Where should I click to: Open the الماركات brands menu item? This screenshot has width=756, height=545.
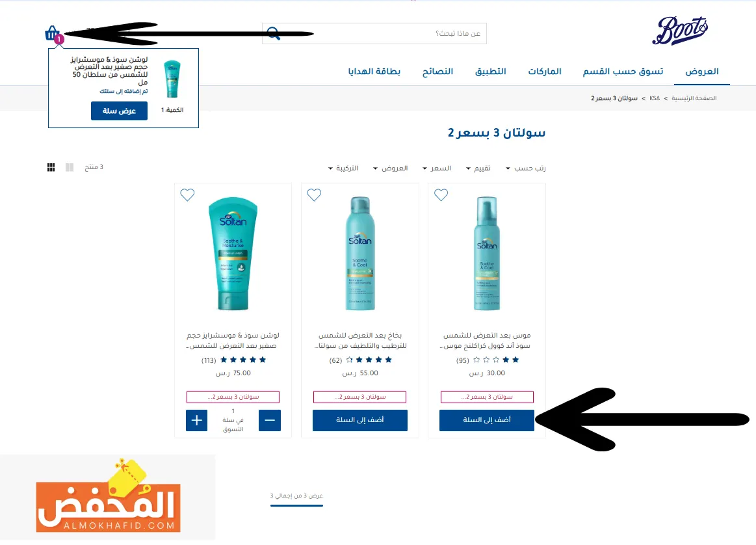click(x=545, y=72)
